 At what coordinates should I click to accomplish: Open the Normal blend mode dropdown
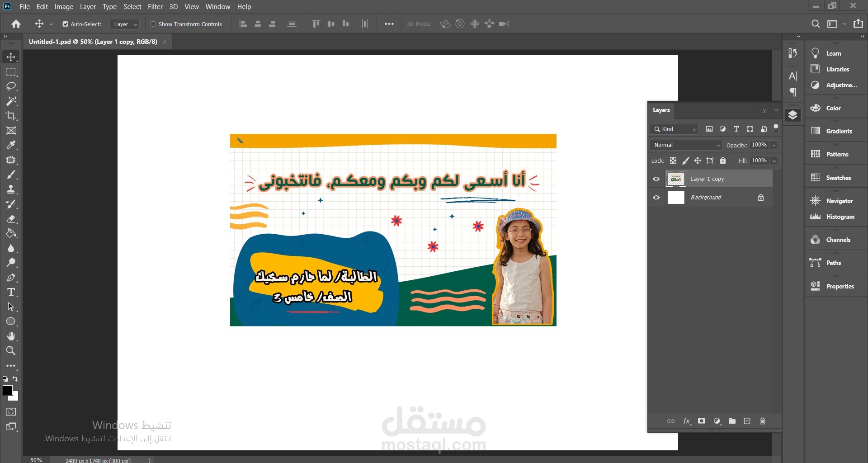tap(686, 145)
